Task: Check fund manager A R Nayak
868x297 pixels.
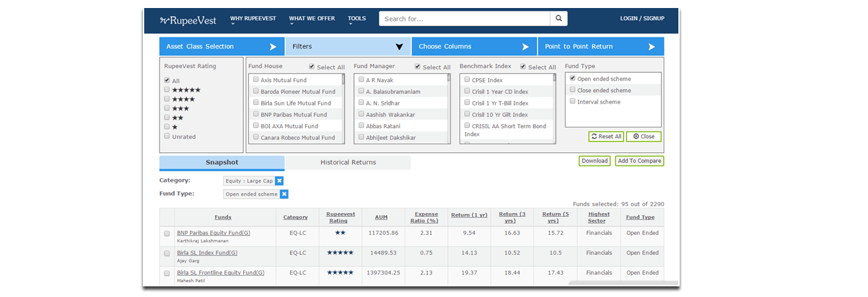Action: [361, 79]
